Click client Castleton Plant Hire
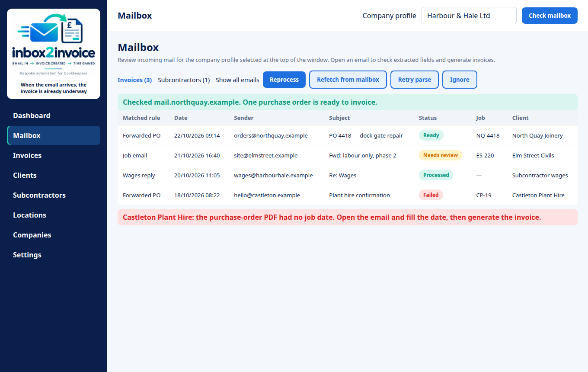The width and height of the screenshot is (588, 372). [x=538, y=195]
